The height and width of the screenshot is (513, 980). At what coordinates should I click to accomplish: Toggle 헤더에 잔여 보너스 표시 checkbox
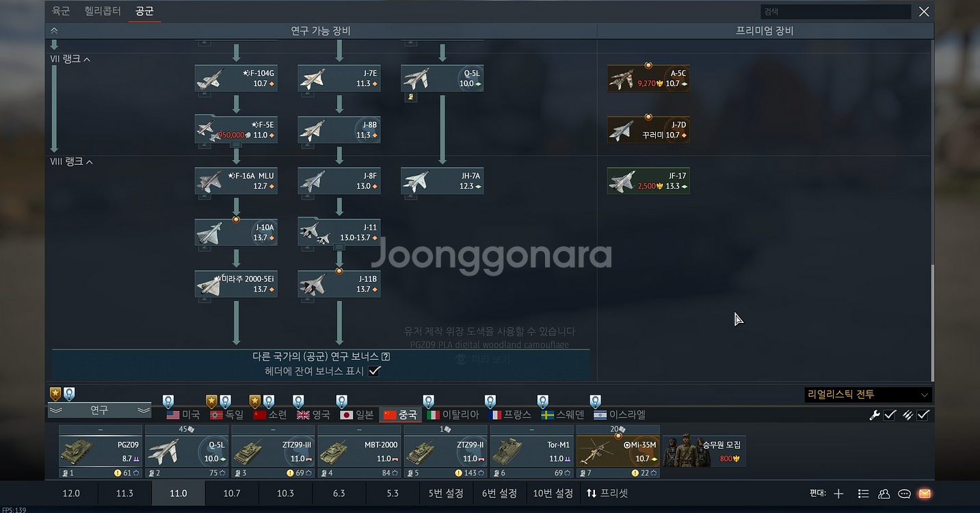[x=374, y=371]
